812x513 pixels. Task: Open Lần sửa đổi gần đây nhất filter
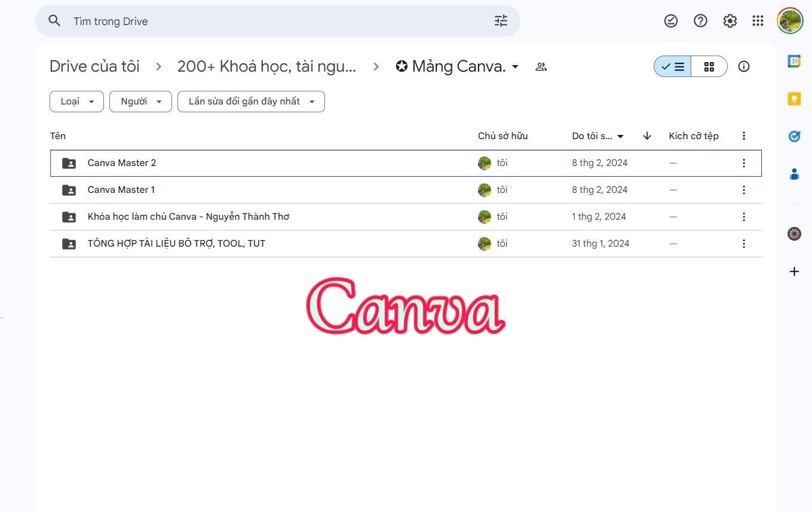[x=251, y=102]
